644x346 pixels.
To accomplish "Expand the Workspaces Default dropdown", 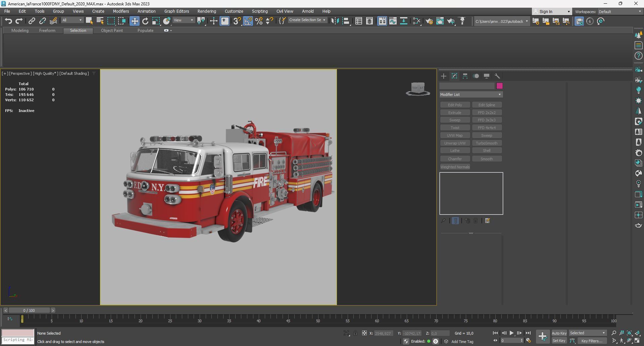I will (620, 11).
